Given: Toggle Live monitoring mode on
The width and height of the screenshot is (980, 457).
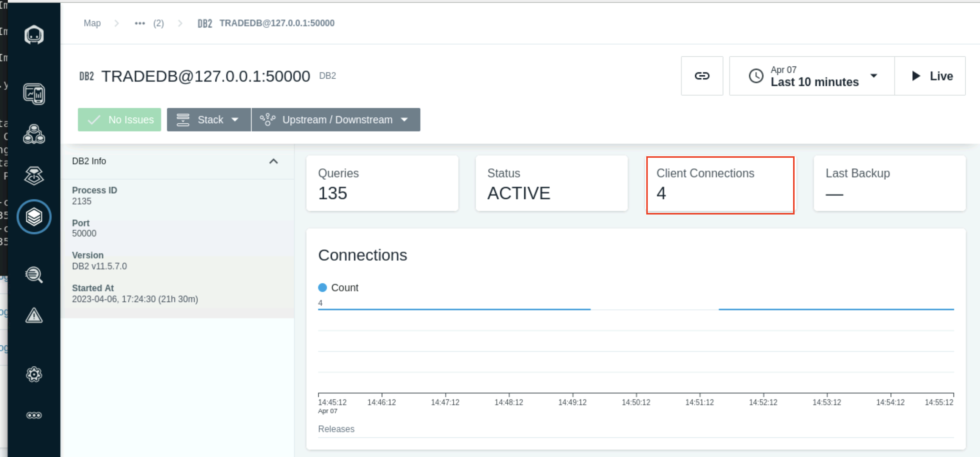Looking at the screenshot, I should point(932,76).
